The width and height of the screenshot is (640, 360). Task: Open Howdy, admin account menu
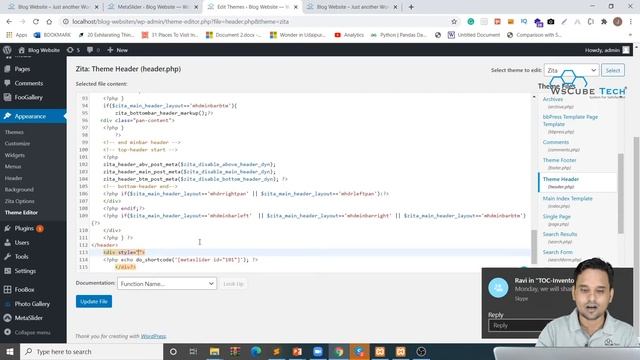(x=607, y=50)
